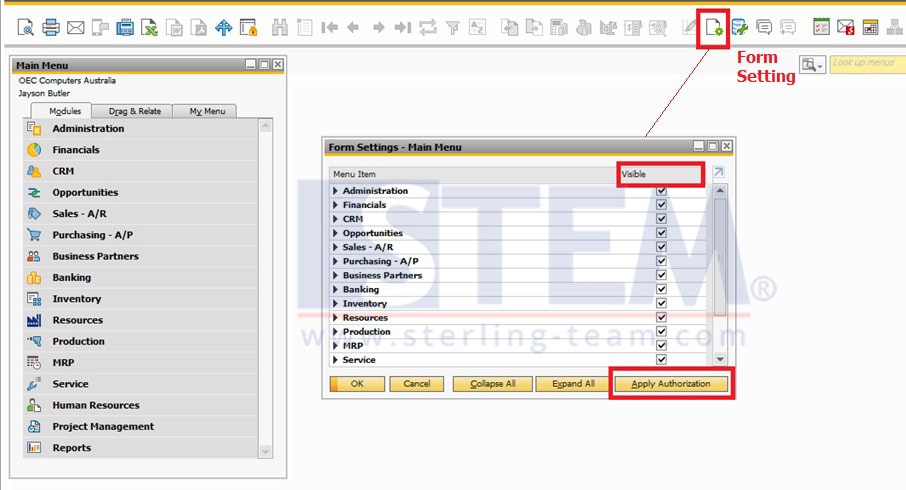The height and width of the screenshot is (490, 906).
Task: Expand Financials in Form Settings list
Action: click(335, 205)
